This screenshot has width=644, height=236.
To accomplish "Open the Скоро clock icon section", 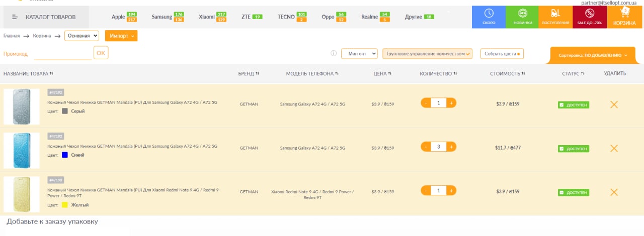I will 489,17.
